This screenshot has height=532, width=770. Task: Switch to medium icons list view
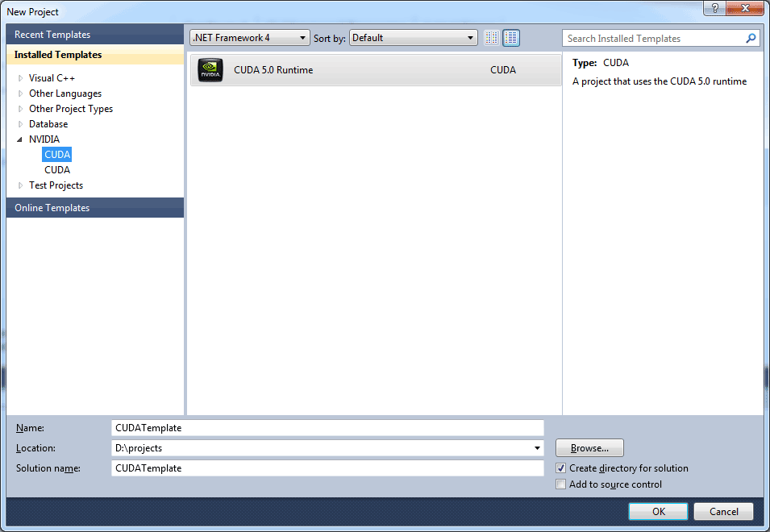(511, 38)
